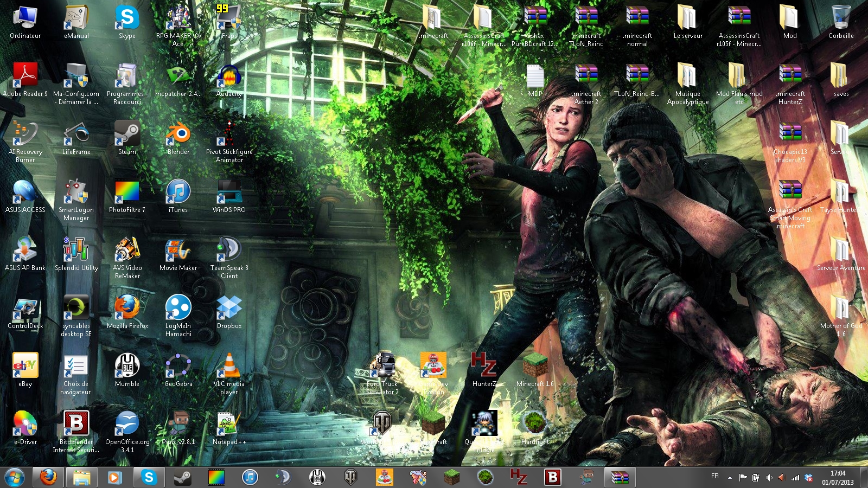This screenshot has width=868, height=488.
Task: Launch mcpatcher-2.4 from the desktop
Action: point(178,80)
